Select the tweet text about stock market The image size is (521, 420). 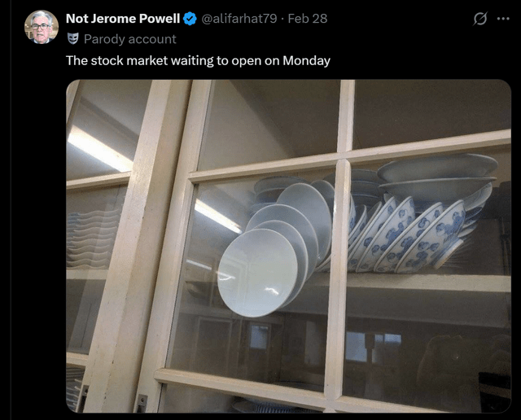[198, 61]
